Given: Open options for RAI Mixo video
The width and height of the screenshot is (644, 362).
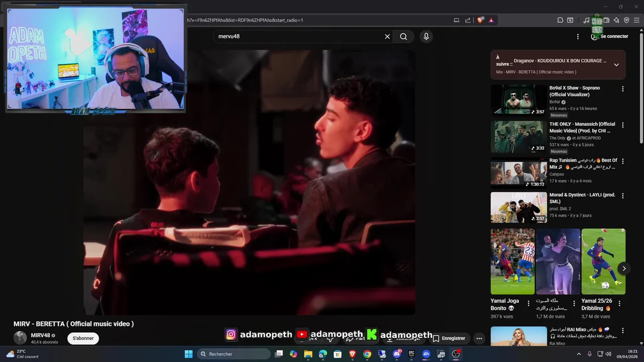Looking at the screenshot, I should click(x=623, y=331).
